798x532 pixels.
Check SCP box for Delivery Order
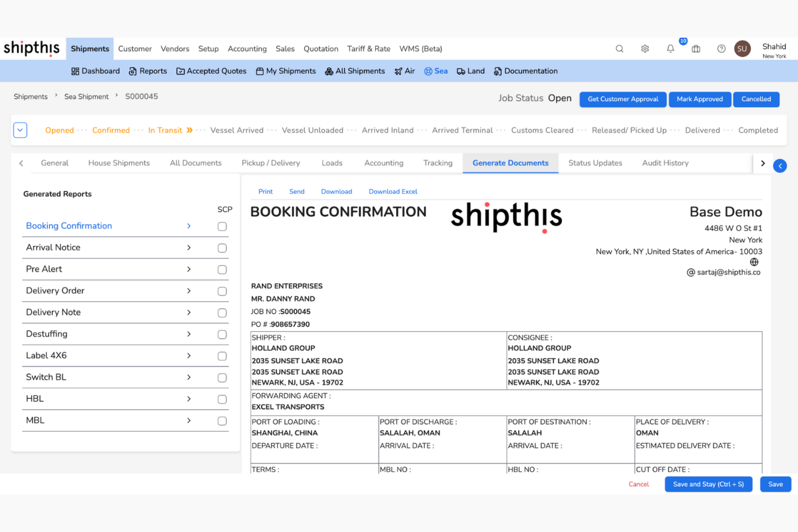(222, 291)
